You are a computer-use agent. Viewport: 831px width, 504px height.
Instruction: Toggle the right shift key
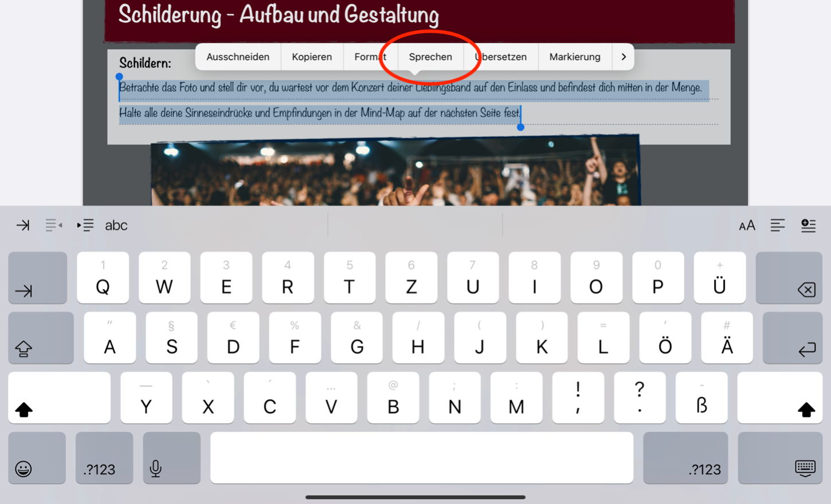click(x=780, y=397)
